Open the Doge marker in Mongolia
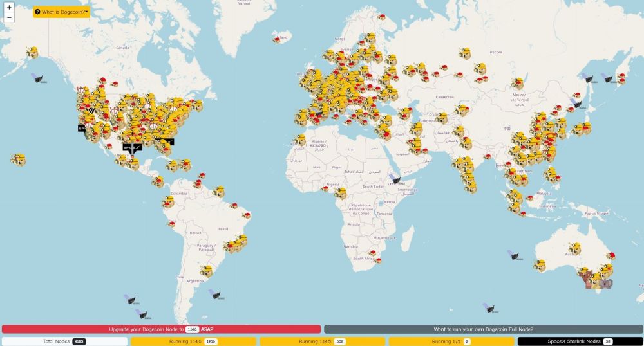 point(518,84)
